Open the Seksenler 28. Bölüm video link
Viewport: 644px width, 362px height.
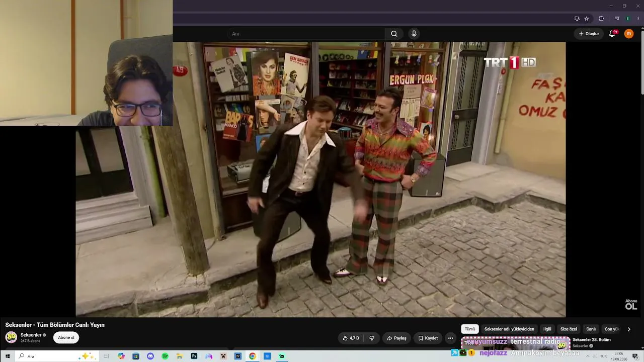[x=592, y=340]
